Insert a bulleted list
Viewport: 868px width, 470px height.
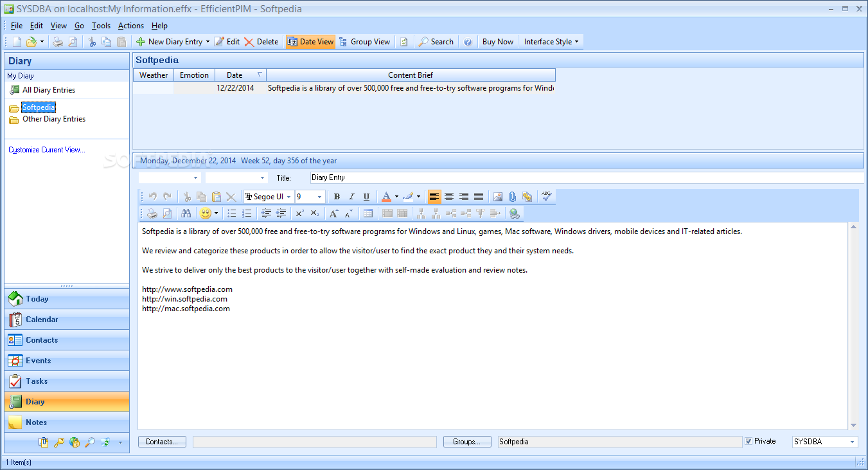pyautogui.click(x=232, y=213)
